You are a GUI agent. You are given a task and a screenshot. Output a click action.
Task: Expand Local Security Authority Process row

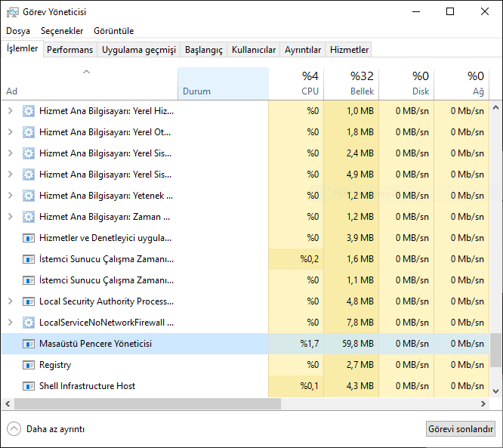point(11,301)
